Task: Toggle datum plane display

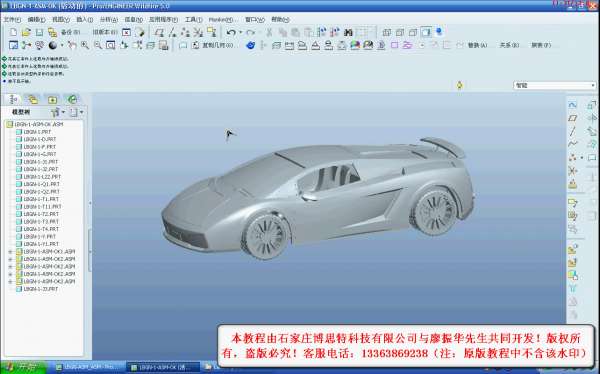Action: (159, 33)
